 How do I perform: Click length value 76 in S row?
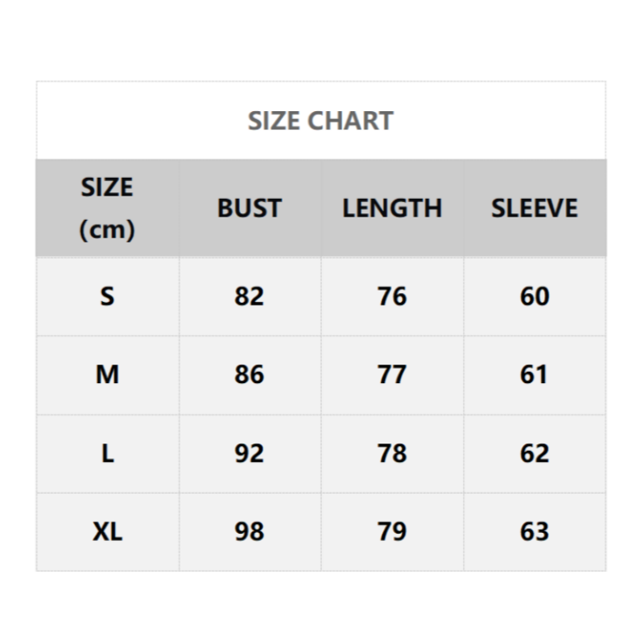pos(392,296)
